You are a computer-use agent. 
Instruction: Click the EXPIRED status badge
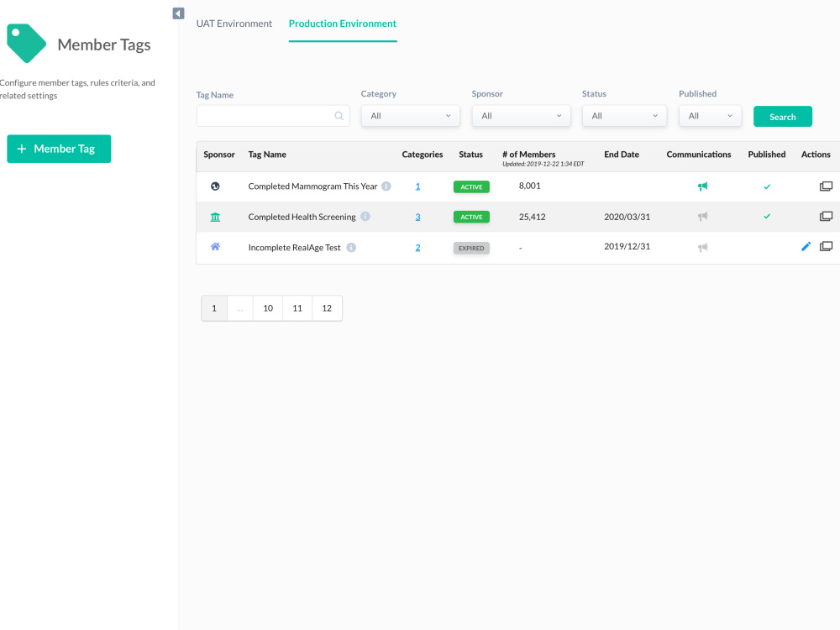[471, 248]
